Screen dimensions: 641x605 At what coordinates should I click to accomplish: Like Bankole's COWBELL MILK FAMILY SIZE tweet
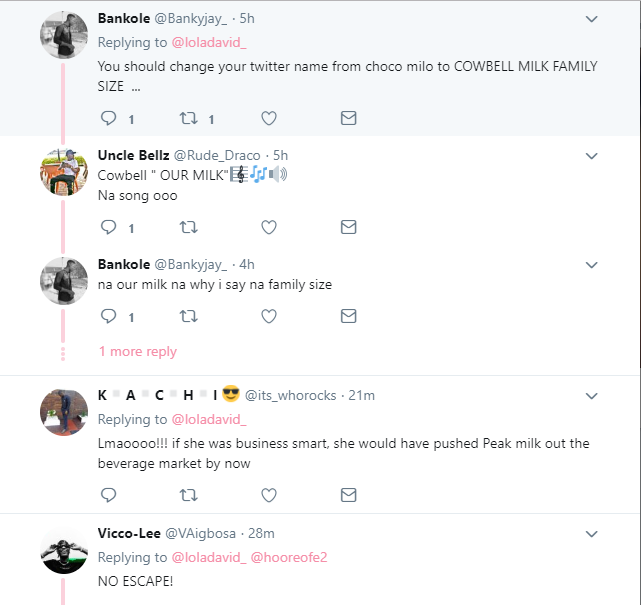(x=268, y=118)
